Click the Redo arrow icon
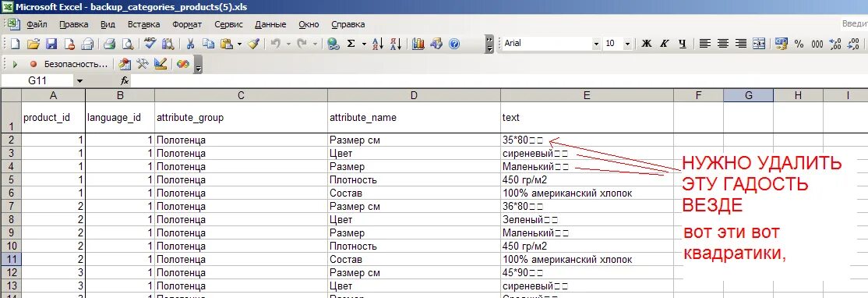The height and width of the screenshot is (298, 868). [302, 44]
